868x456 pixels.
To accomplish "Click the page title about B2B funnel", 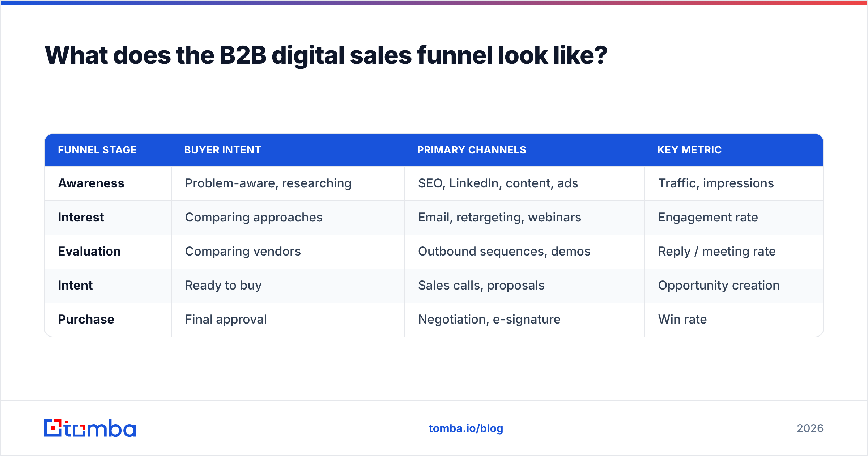I will click(326, 55).
